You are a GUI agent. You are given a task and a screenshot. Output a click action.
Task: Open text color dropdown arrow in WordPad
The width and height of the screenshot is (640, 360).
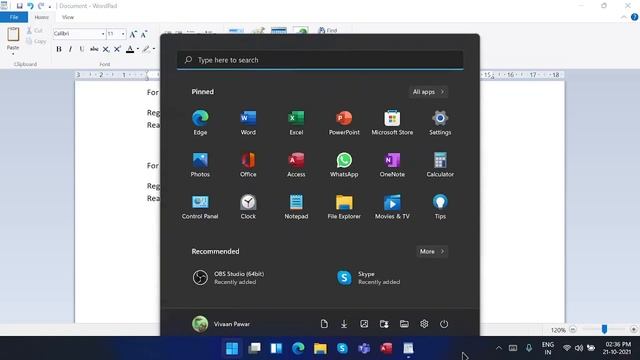(138, 49)
